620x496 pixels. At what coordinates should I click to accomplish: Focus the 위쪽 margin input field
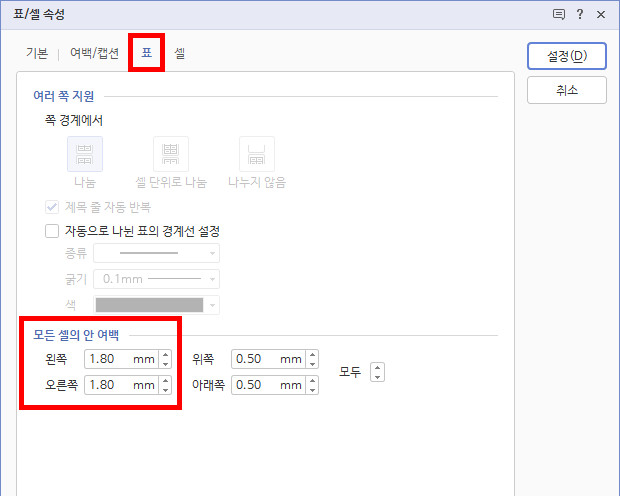pos(268,359)
